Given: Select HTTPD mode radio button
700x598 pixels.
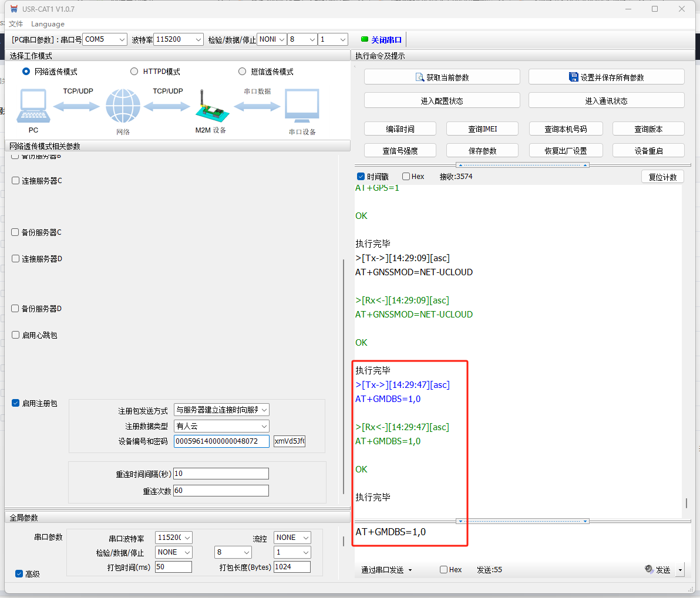Looking at the screenshot, I should click(x=134, y=72).
